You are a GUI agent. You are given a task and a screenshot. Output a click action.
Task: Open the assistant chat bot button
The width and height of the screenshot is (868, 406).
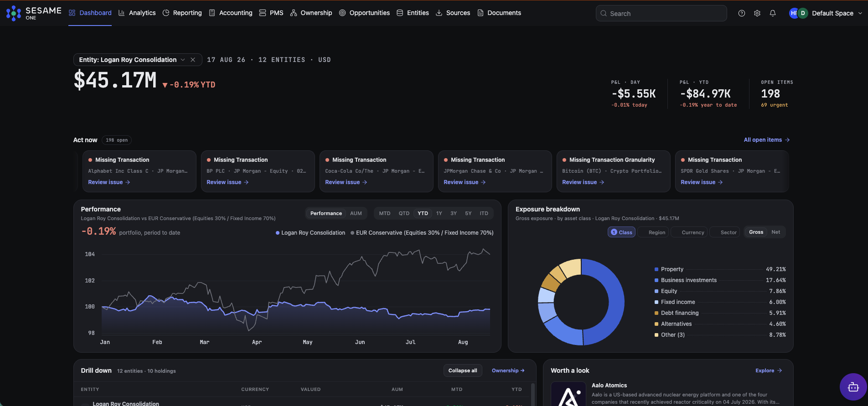pos(853,387)
